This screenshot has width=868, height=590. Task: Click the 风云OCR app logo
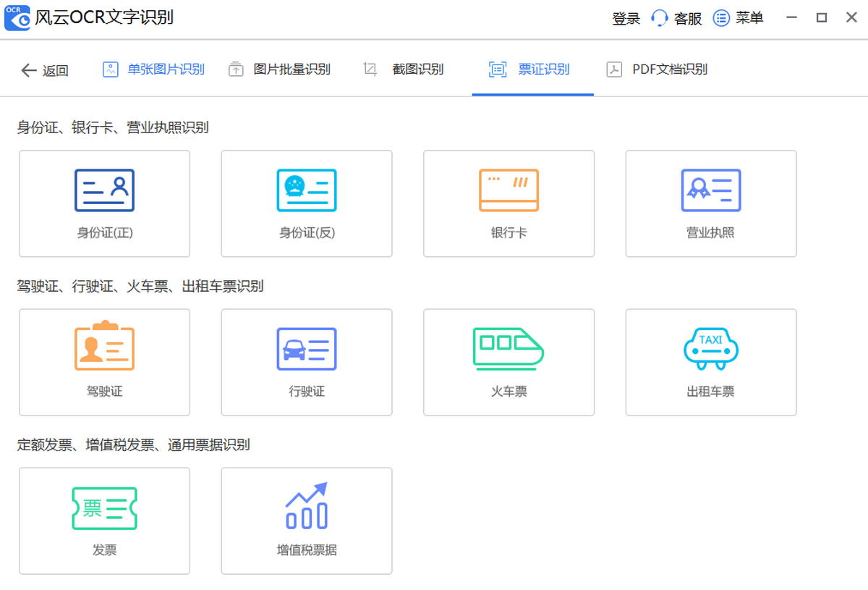pos(17,18)
